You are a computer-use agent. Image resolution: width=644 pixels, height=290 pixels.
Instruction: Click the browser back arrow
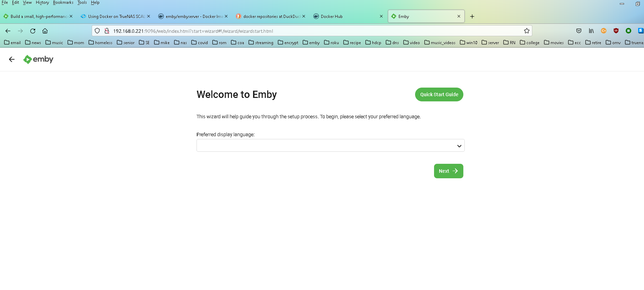[8, 31]
